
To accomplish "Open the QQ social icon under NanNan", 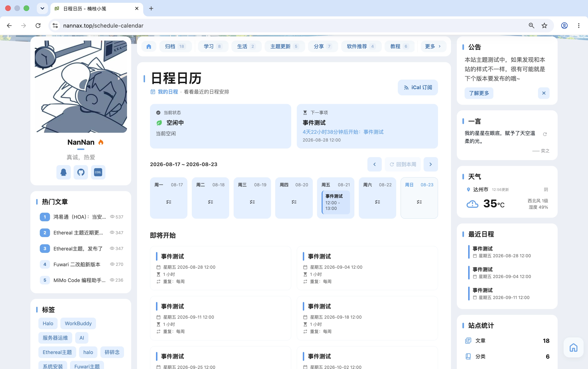I will pyautogui.click(x=63, y=172).
